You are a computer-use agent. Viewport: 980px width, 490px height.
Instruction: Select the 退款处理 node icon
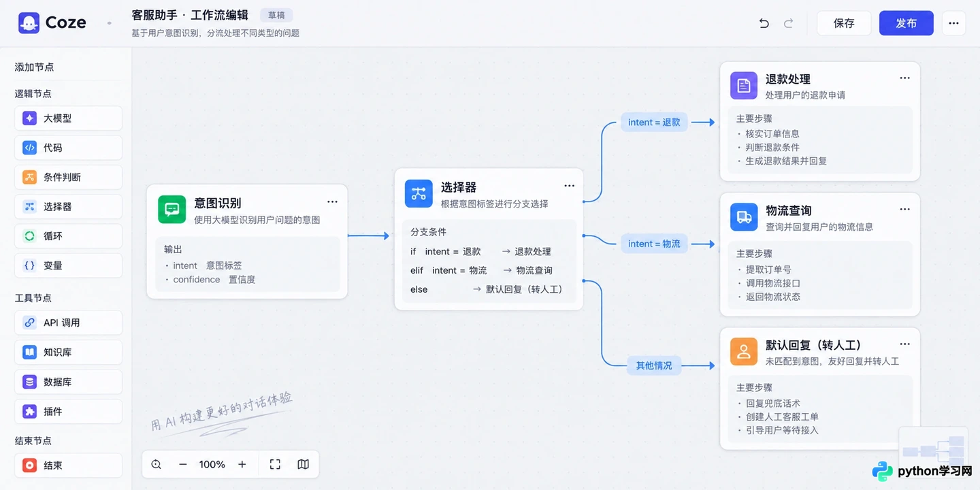click(x=744, y=86)
